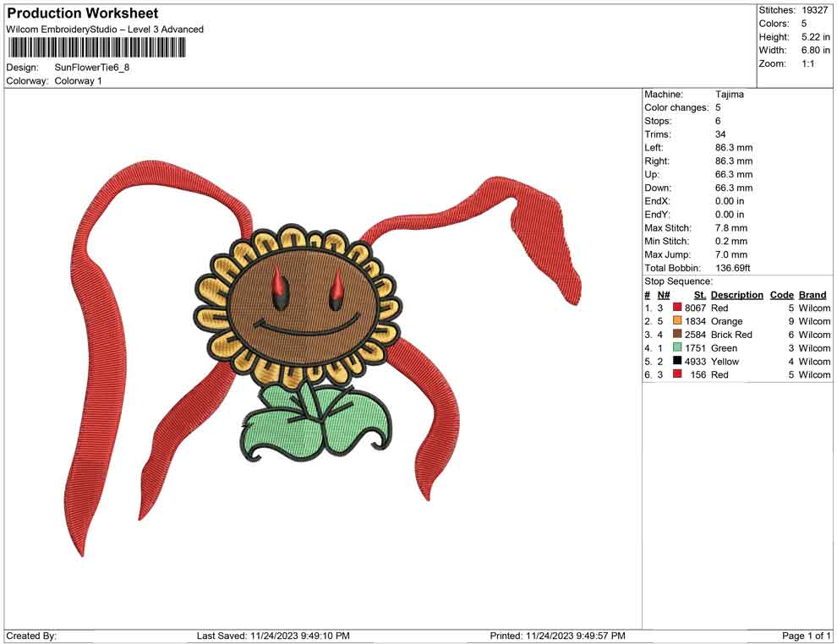Click design name 'SunFlowerTie6_8'
The height and width of the screenshot is (644, 837).
(x=92, y=68)
